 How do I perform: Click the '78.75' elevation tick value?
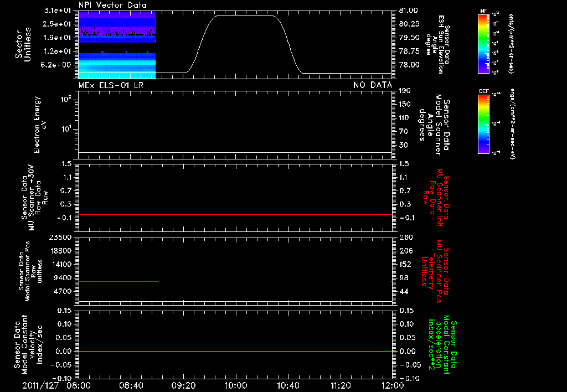409,51
